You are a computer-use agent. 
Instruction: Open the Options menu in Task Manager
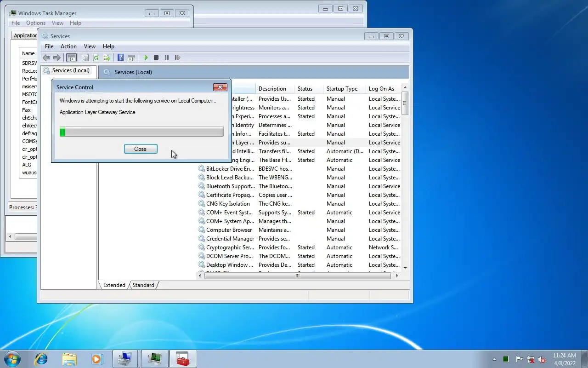(36, 23)
